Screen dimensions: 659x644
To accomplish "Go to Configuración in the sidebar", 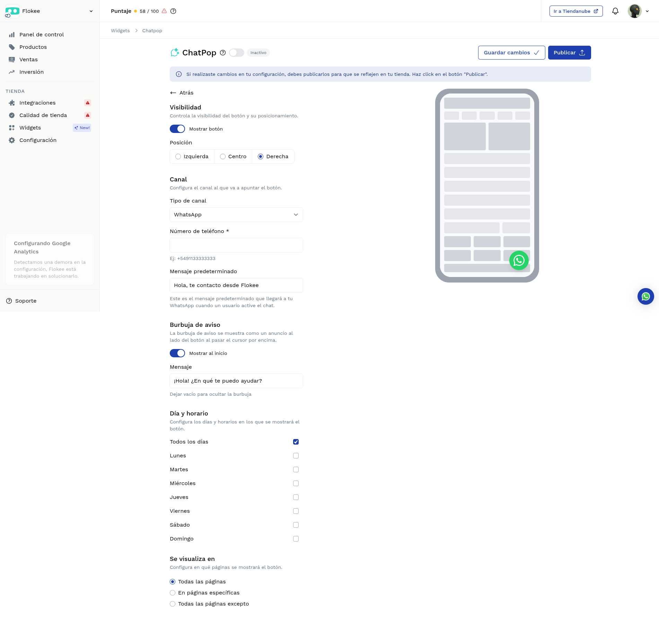I will (x=38, y=140).
